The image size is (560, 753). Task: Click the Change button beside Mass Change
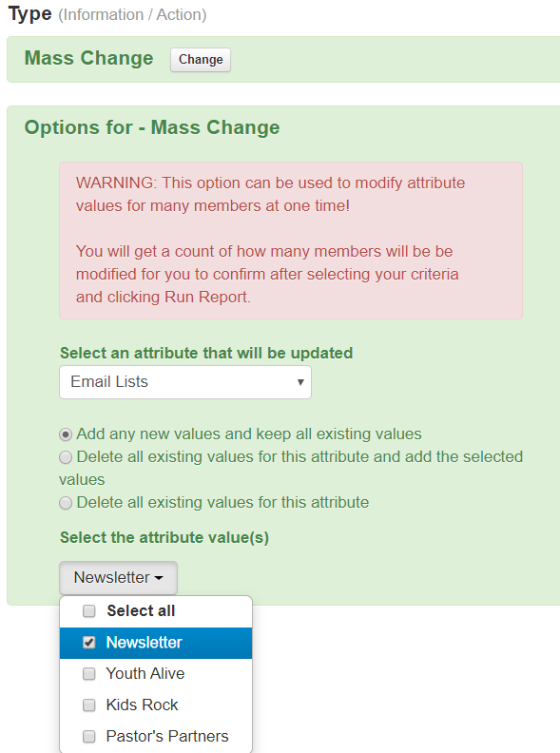[201, 60]
